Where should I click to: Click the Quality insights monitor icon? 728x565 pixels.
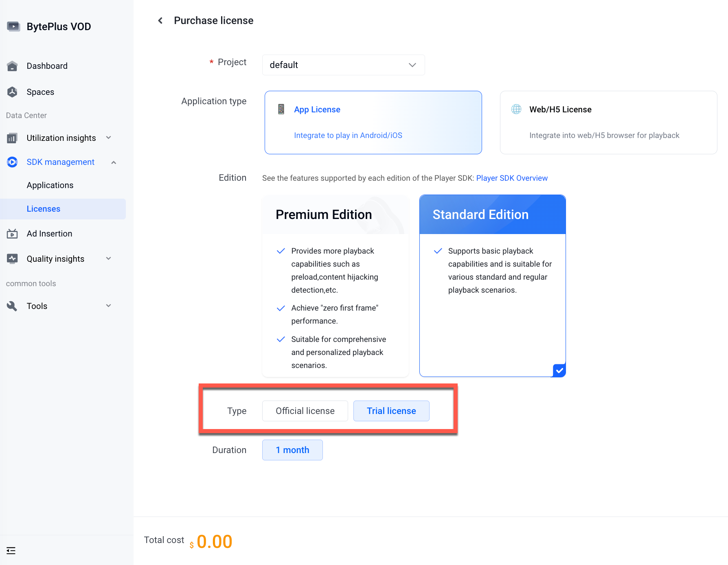click(x=12, y=259)
